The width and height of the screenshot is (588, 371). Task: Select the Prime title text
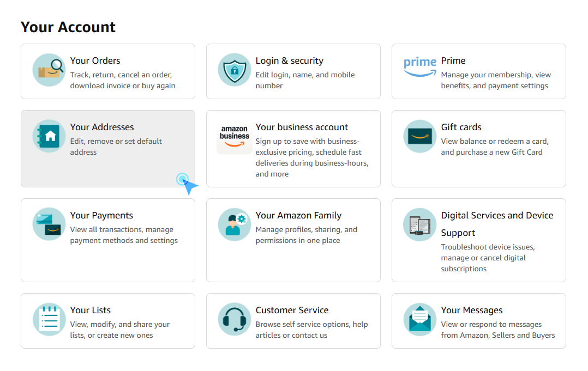tap(453, 60)
